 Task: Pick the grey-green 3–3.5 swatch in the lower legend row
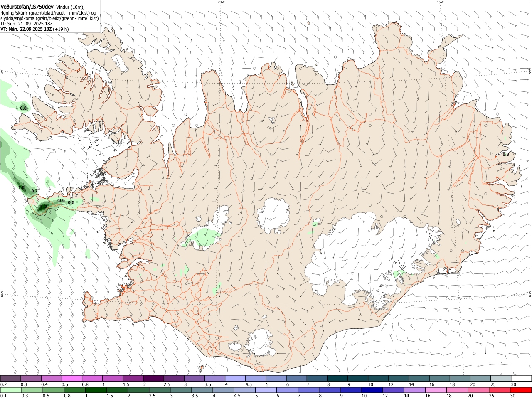181,390
